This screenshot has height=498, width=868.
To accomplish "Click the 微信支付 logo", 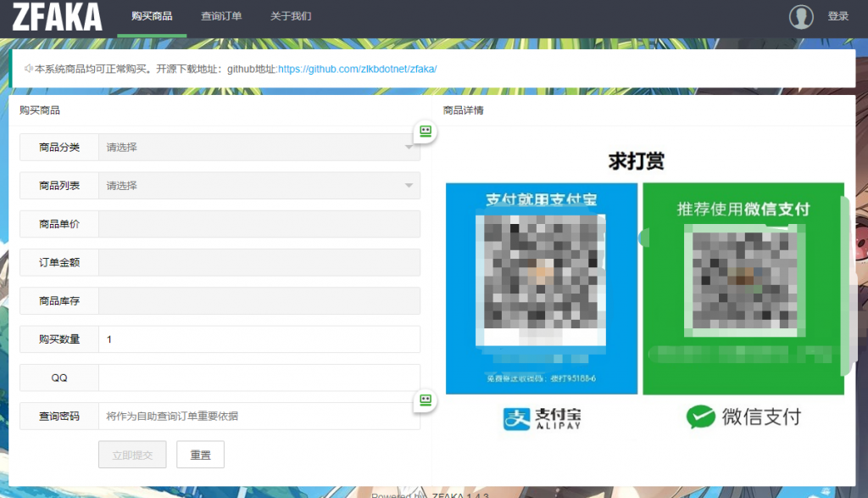I will pyautogui.click(x=743, y=417).
